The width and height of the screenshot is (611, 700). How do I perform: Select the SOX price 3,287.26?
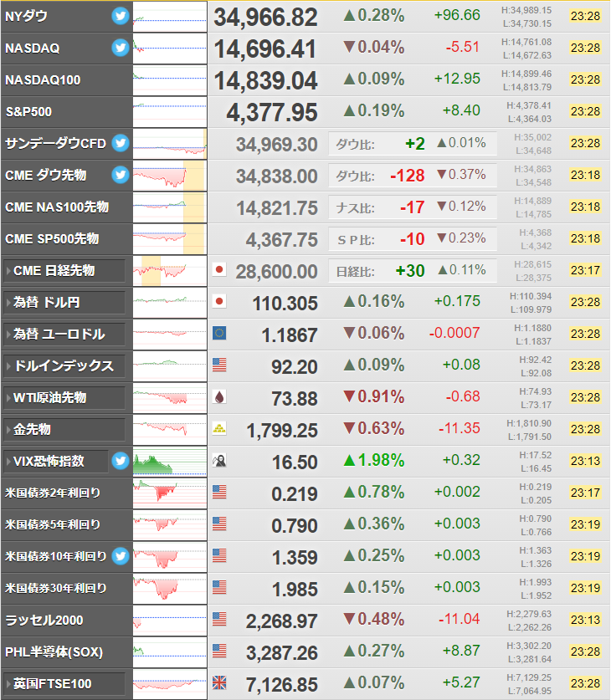click(x=282, y=652)
